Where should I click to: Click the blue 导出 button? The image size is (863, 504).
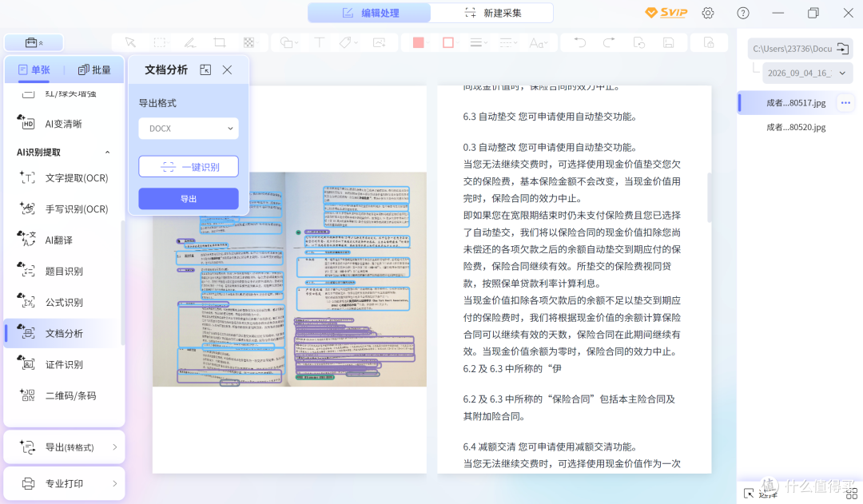189,199
